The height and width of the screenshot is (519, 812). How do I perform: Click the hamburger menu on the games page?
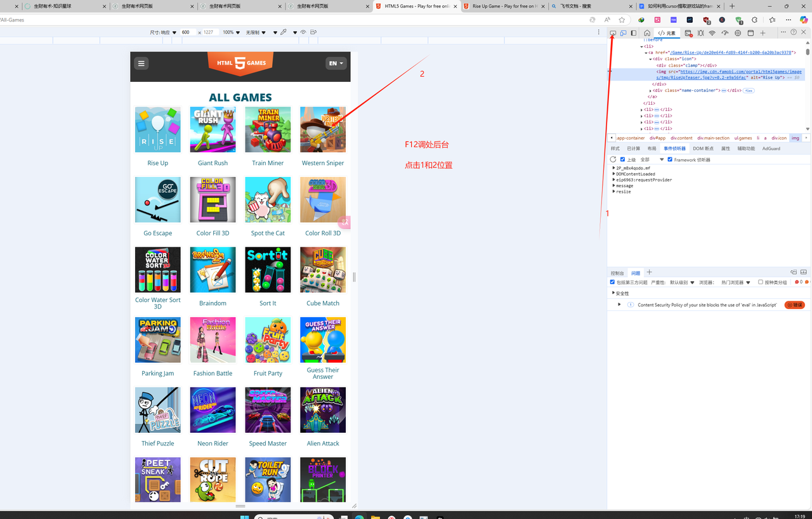point(141,63)
